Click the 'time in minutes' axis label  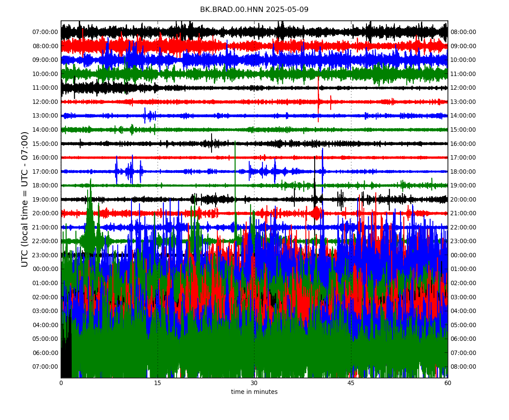click(x=254, y=392)
